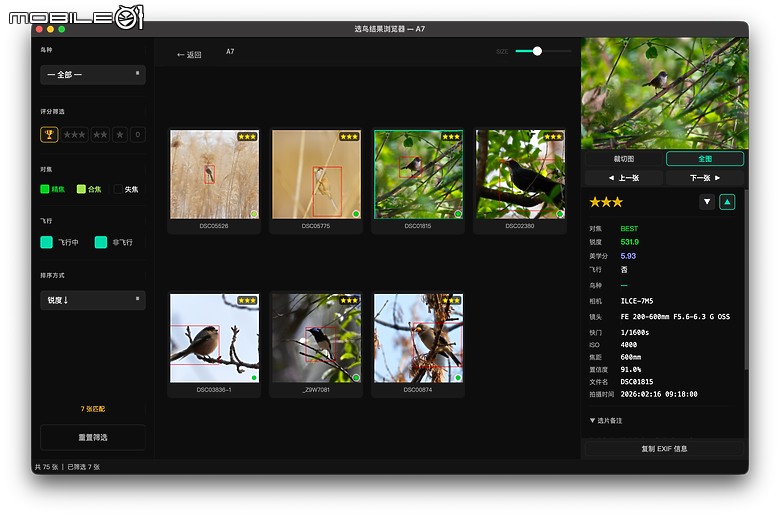Viewport: 780px width, 516px height.
Task: Click star badge on DSC03836-1 thumbnail
Action: pyautogui.click(x=247, y=300)
